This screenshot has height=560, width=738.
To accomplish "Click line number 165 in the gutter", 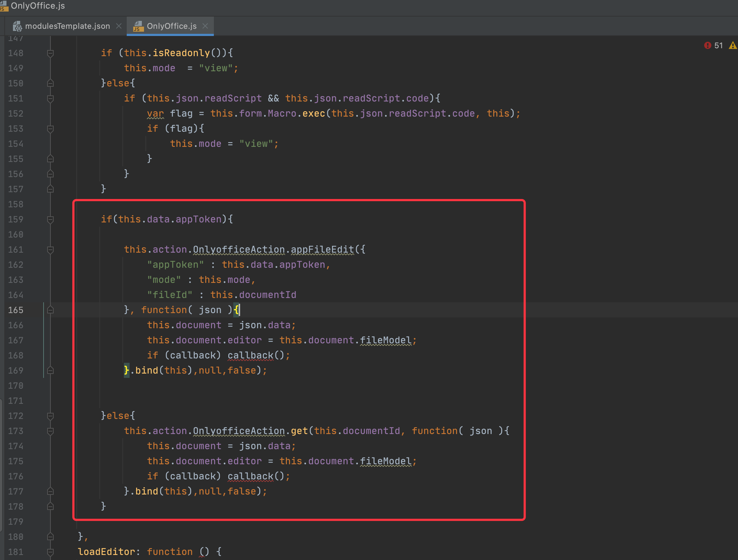I will pyautogui.click(x=16, y=310).
